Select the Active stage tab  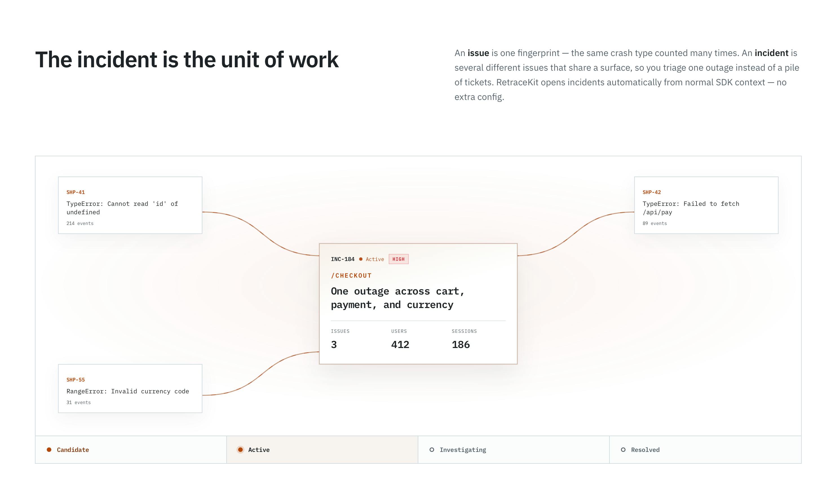click(322, 450)
